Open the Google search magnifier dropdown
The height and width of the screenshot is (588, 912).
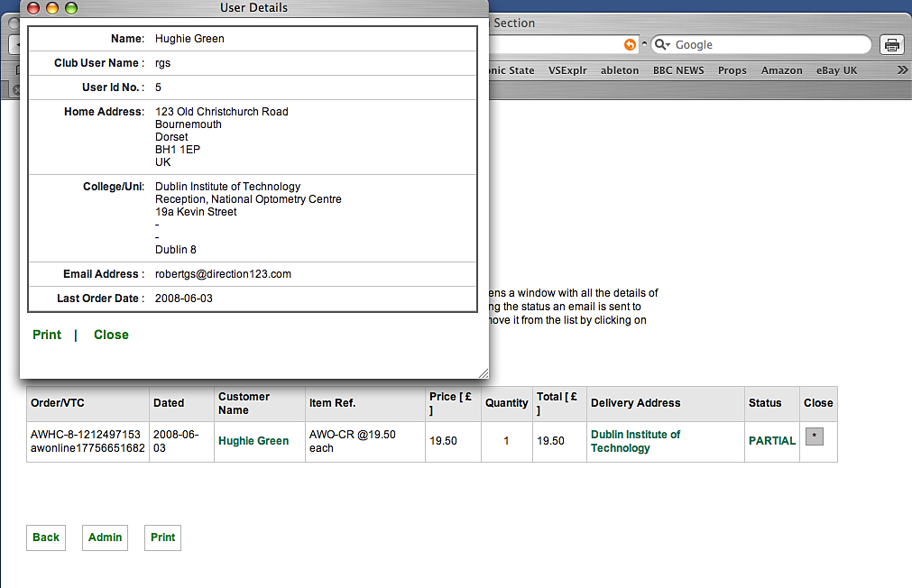[662, 45]
